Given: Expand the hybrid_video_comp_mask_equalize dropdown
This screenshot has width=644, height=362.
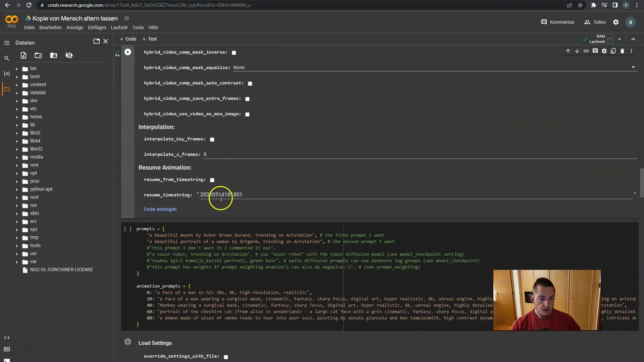Looking at the screenshot, I should [x=633, y=67].
